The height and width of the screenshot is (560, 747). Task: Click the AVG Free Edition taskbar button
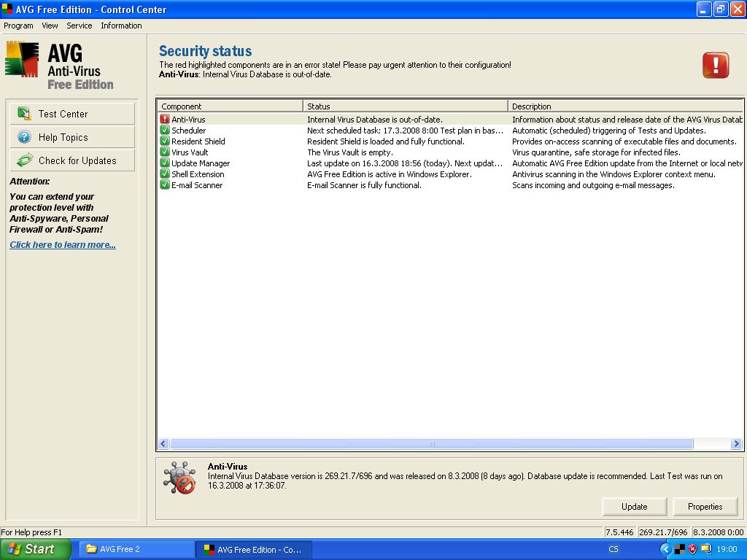(x=254, y=549)
